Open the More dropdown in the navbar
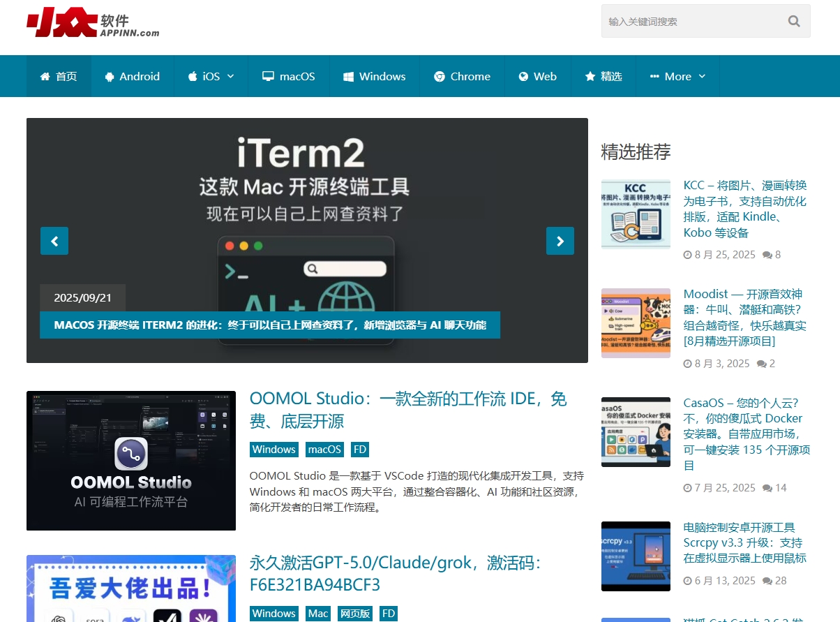840x622 pixels. coord(677,77)
